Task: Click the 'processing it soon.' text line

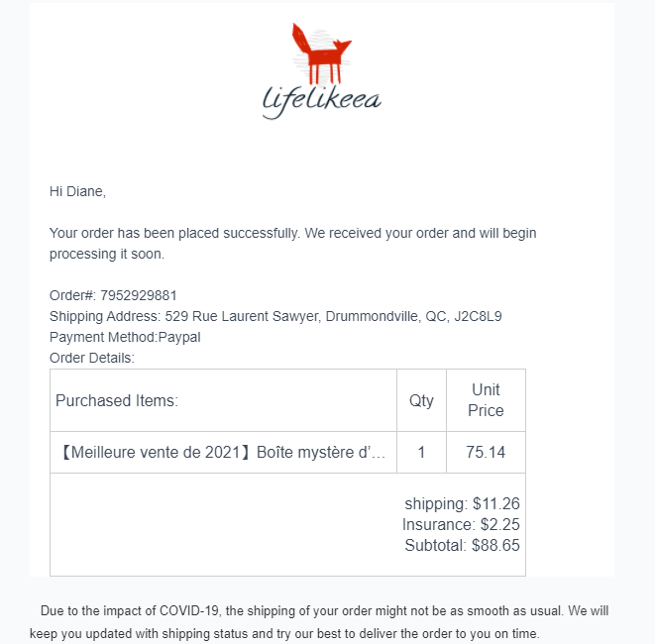Action: [107, 254]
